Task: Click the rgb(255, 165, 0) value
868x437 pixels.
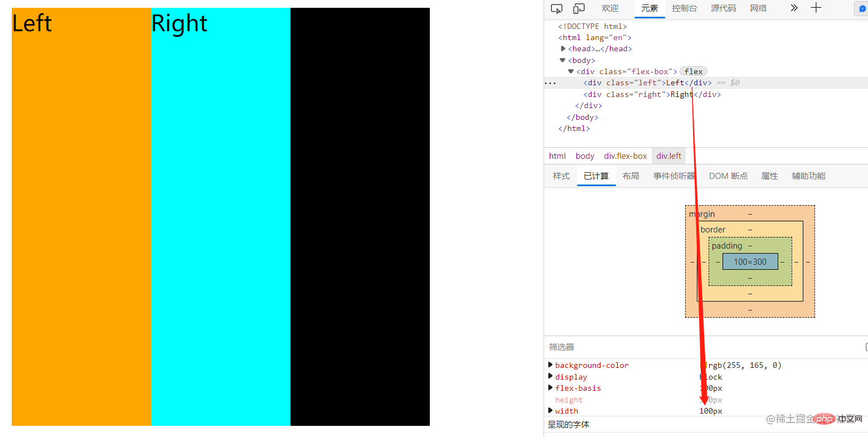Action: 745,365
